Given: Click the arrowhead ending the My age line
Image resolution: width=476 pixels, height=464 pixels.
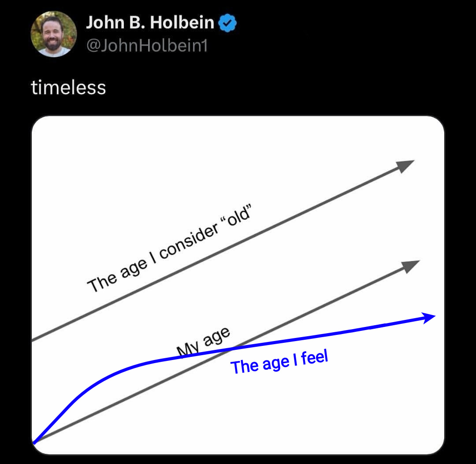Looking at the screenshot, I should pyautogui.click(x=411, y=265).
